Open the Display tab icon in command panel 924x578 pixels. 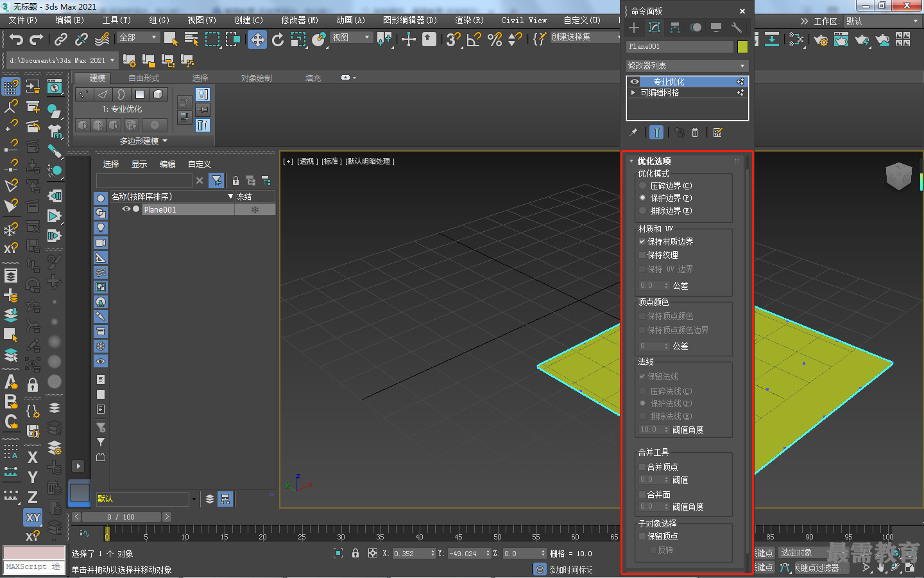pyautogui.click(x=716, y=28)
